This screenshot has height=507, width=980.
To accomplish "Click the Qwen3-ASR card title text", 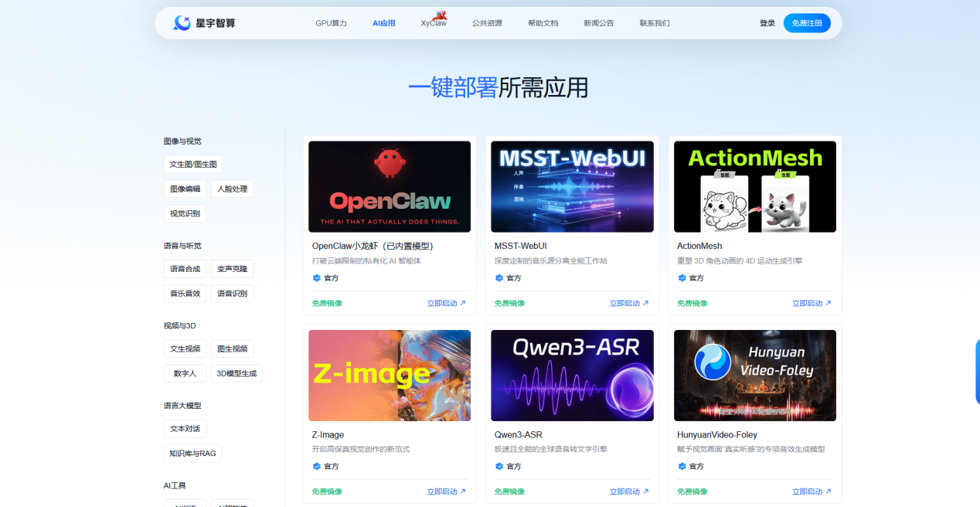I will click(519, 435).
